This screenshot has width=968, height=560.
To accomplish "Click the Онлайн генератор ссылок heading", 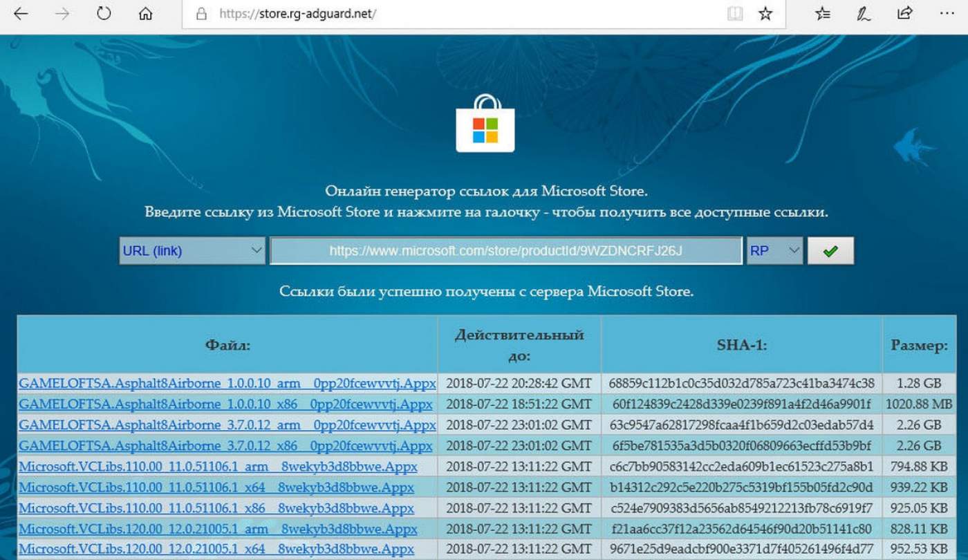I will [486, 191].
